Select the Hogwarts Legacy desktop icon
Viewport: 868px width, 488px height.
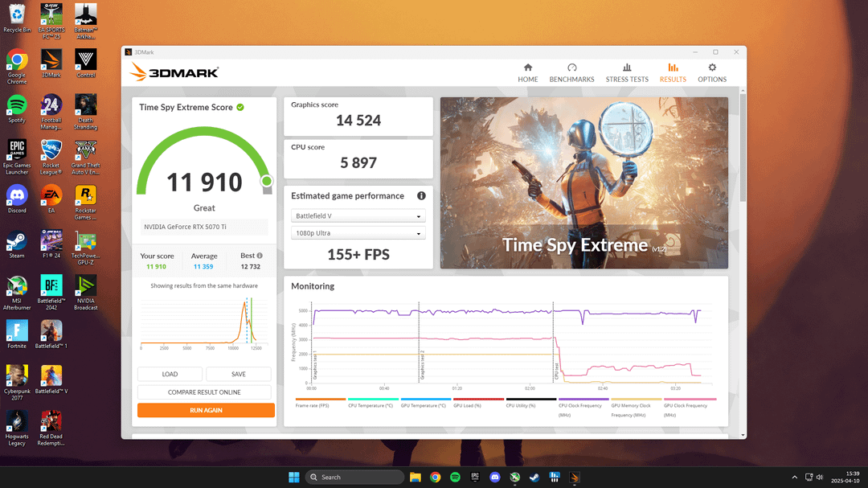[17, 428]
